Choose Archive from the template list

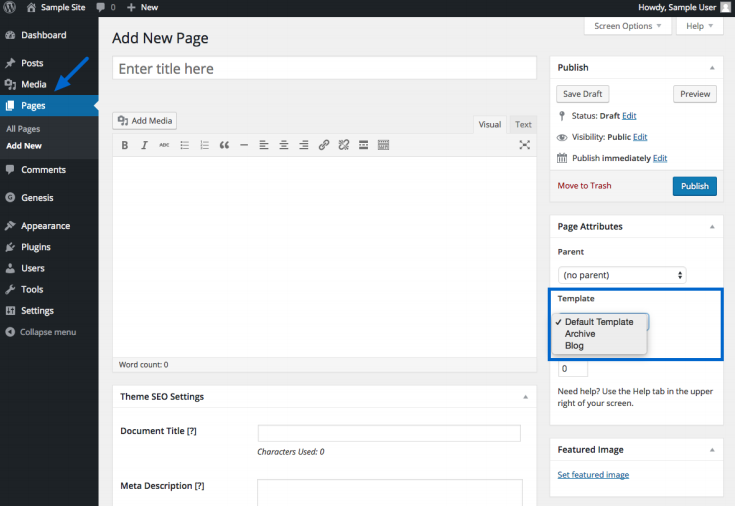coord(580,334)
